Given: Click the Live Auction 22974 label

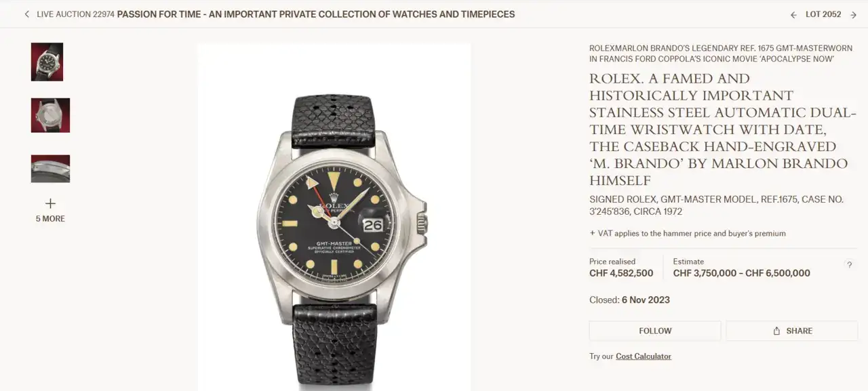Looking at the screenshot, I should 75,14.
